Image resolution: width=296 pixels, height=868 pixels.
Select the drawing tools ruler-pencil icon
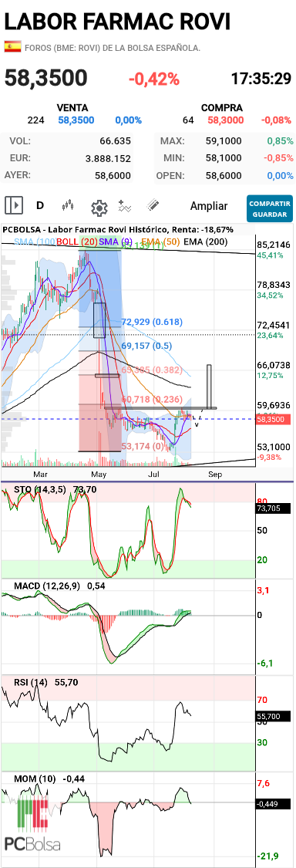(x=153, y=206)
